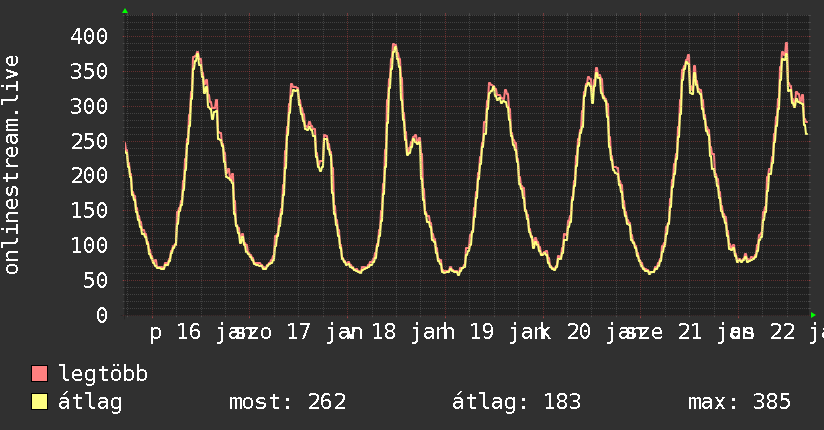Click the y-axis label 100

(x=89, y=245)
